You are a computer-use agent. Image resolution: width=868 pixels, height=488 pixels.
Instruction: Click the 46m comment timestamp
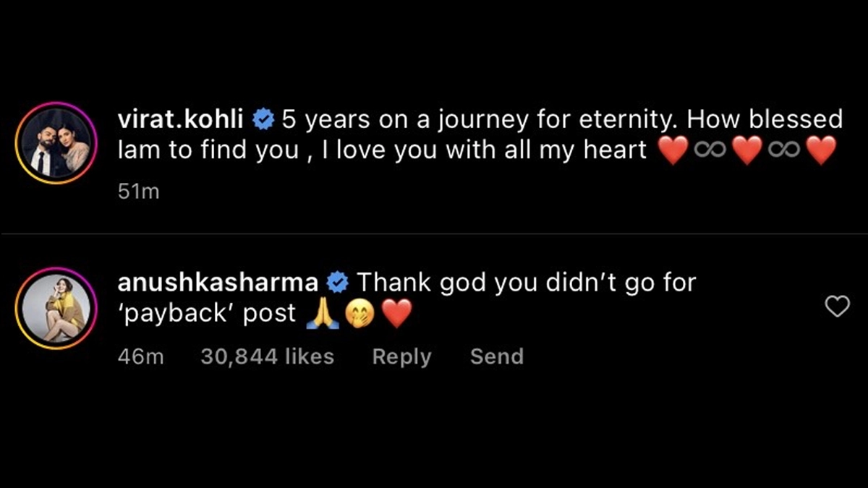pos(140,356)
